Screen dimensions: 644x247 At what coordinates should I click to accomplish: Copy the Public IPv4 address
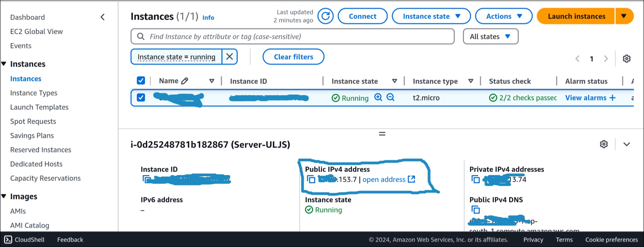point(311,179)
